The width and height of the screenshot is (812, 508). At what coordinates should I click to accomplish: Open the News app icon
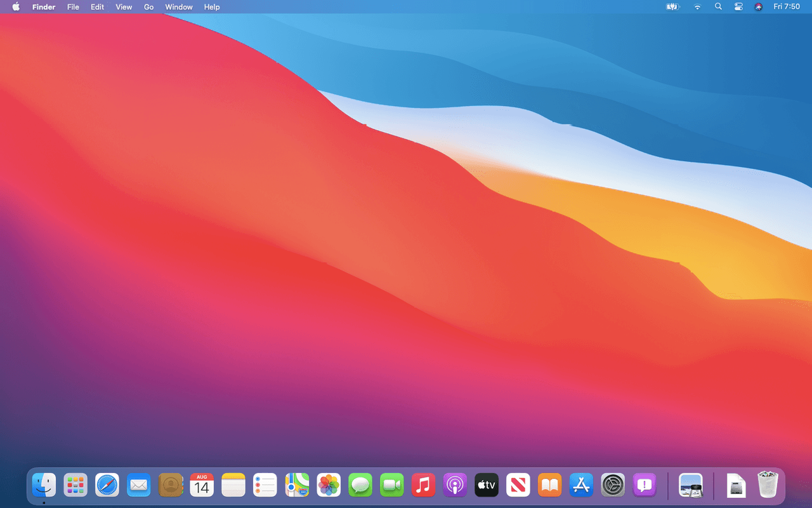click(x=518, y=486)
